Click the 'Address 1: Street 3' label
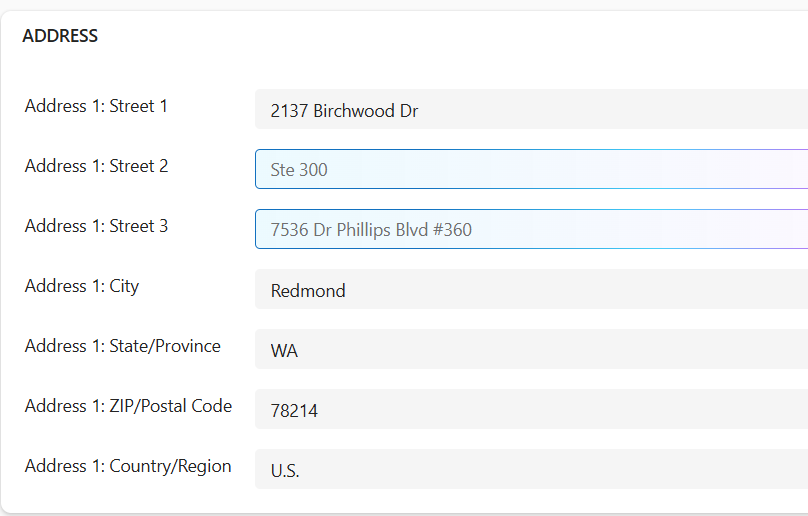Image resolution: width=808 pixels, height=516 pixels. pos(96,226)
